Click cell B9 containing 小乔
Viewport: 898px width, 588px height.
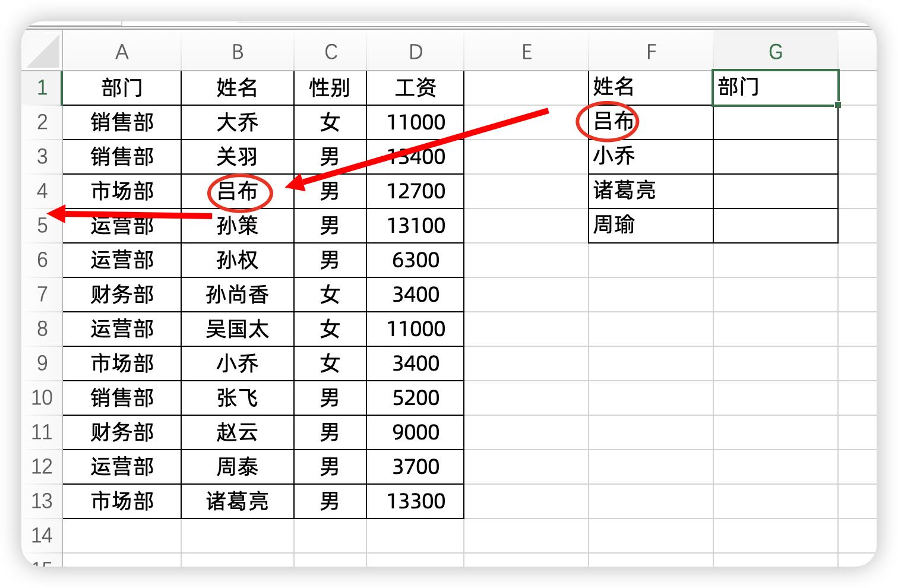(238, 363)
